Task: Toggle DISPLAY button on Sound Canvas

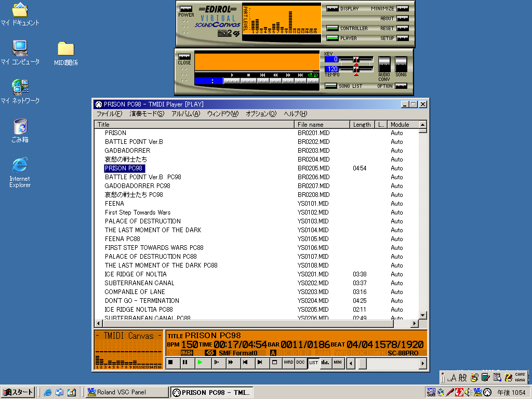Action: coord(332,8)
